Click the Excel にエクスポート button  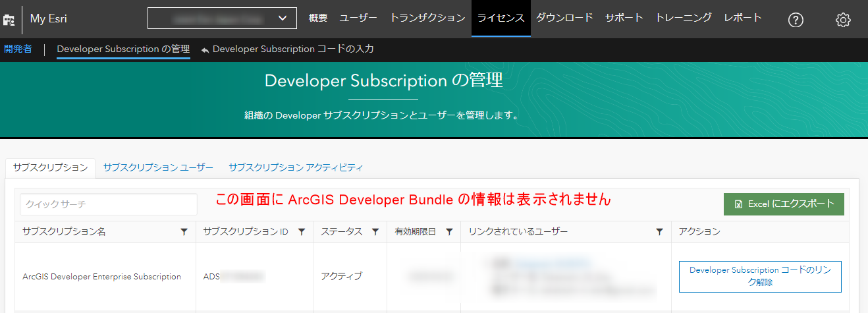[784, 204]
